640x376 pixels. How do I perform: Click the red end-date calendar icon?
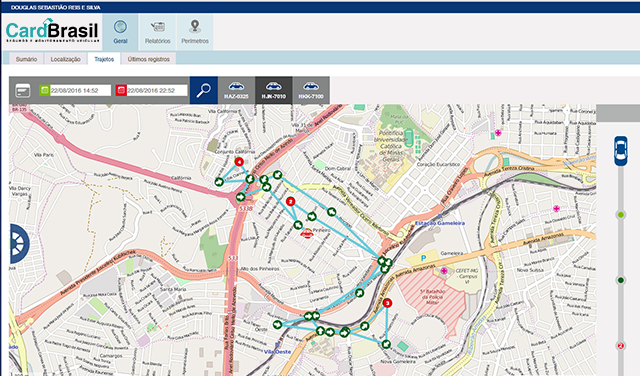(121, 90)
